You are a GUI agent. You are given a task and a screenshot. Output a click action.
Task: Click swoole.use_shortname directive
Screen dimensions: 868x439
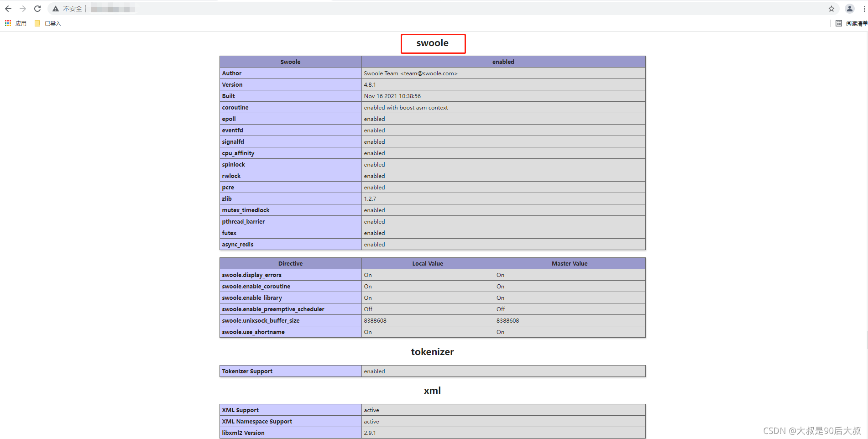pos(253,332)
